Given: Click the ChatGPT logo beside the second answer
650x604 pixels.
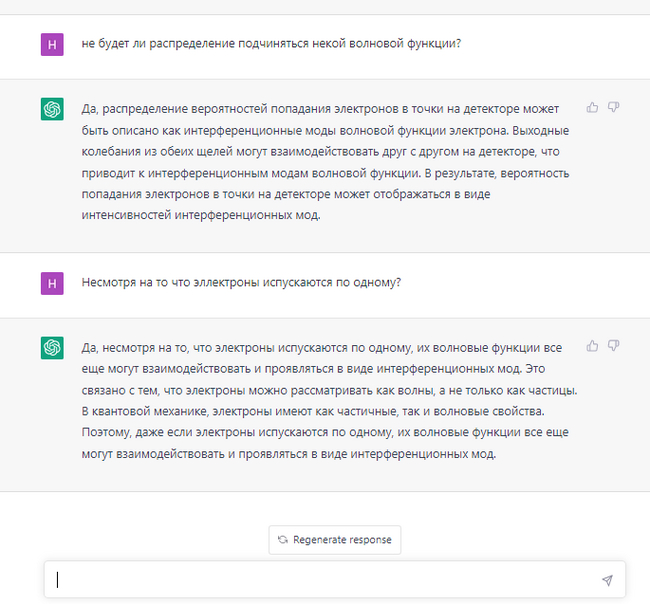Looking at the screenshot, I should pos(52,348).
